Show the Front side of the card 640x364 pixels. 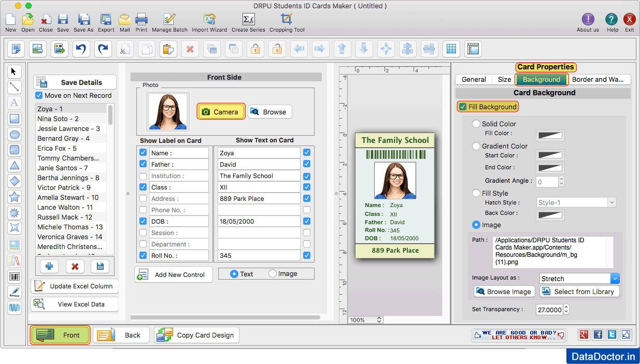[x=60, y=335]
